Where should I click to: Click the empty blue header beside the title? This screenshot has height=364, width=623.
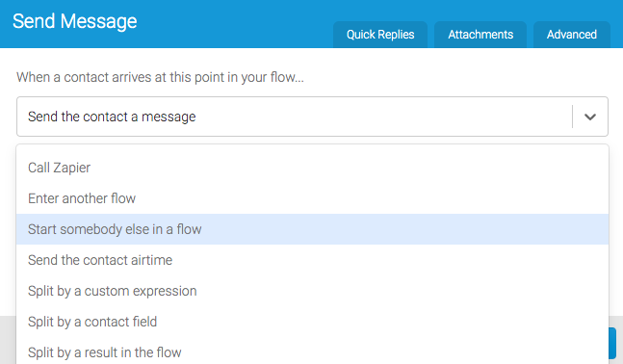[x=234, y=22]
